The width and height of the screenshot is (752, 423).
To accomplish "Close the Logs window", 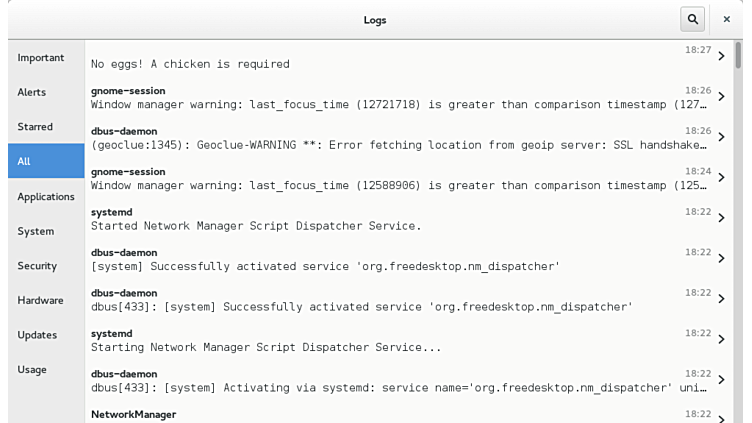I will (727, 19).
